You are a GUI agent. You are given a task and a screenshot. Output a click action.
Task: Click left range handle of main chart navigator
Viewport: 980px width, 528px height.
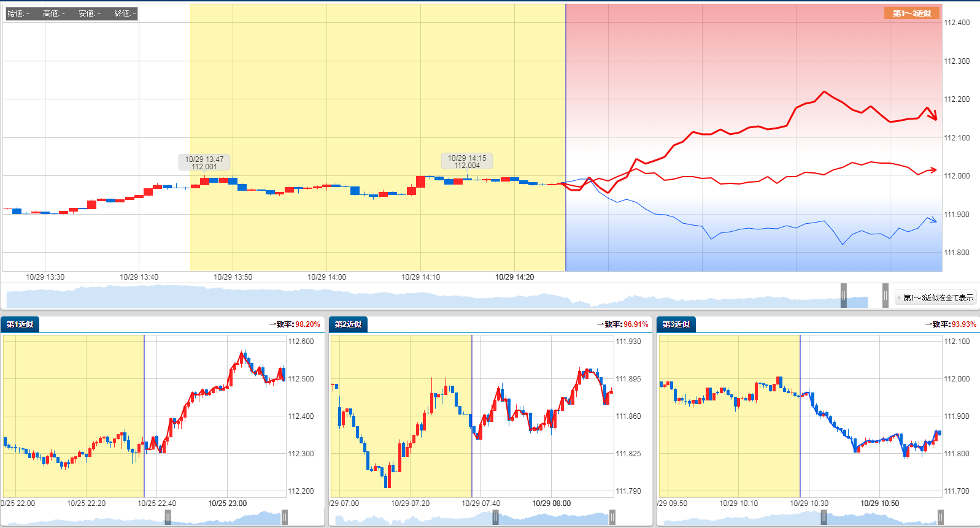click(844, 296)
